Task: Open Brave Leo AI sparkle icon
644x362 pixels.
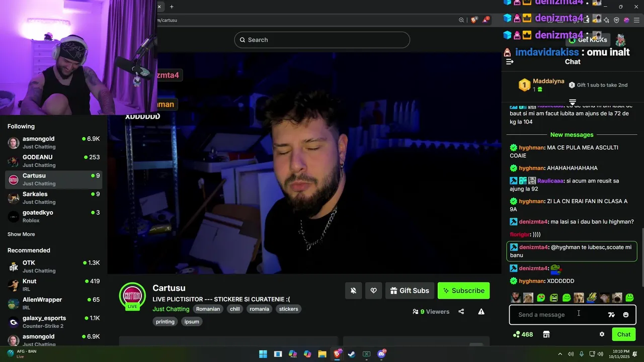Action: click(606, 20)
